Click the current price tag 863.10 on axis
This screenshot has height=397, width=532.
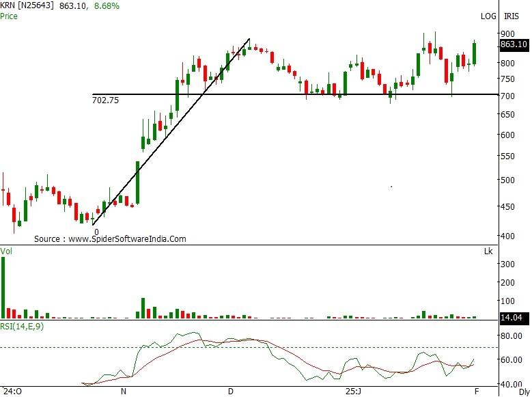(514, 44)
